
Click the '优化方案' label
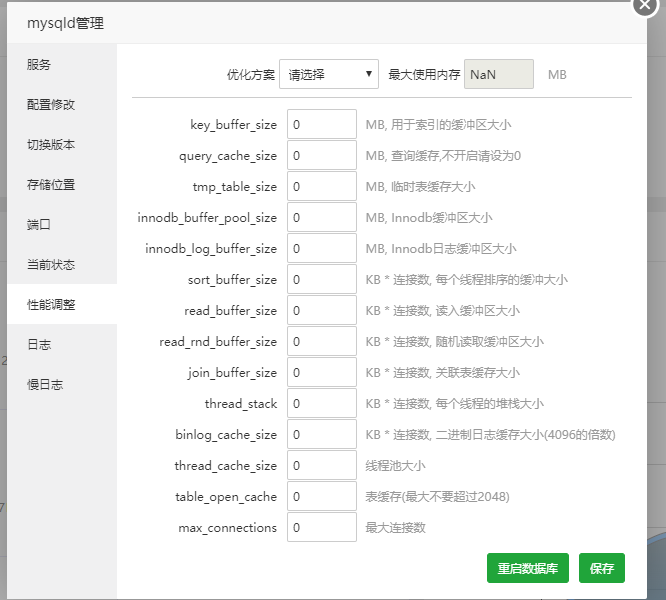tap(251, 74)
